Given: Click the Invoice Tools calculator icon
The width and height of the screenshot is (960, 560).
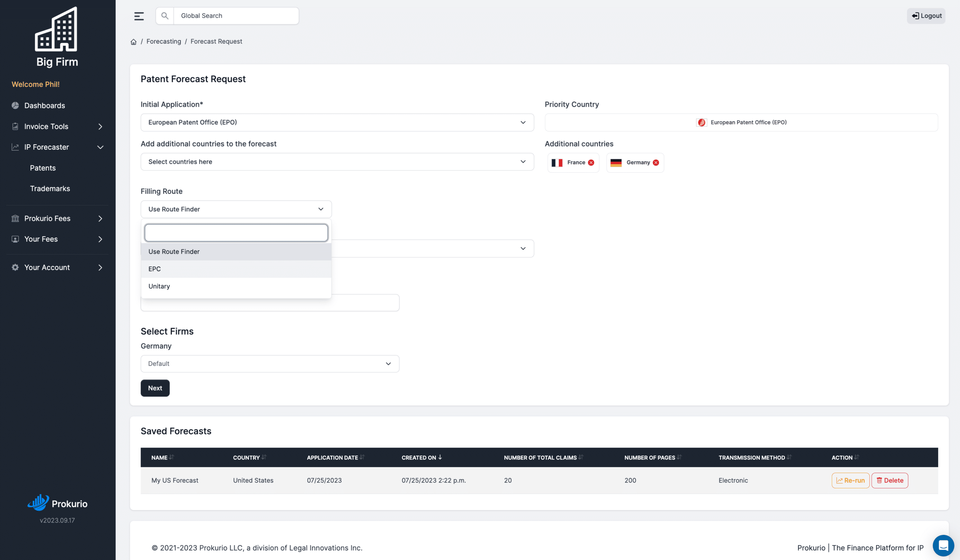Looking at the screenshot, I should pyautogui.click(x=15, y=126).
